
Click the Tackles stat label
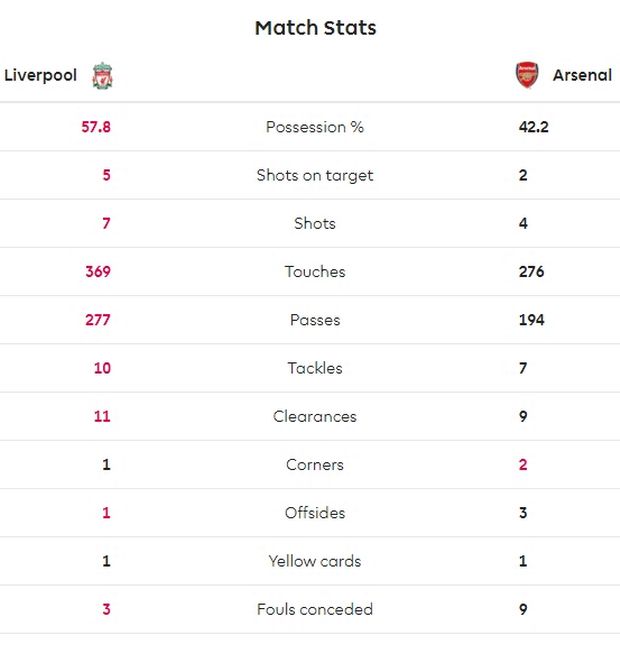tap(315, 368)
